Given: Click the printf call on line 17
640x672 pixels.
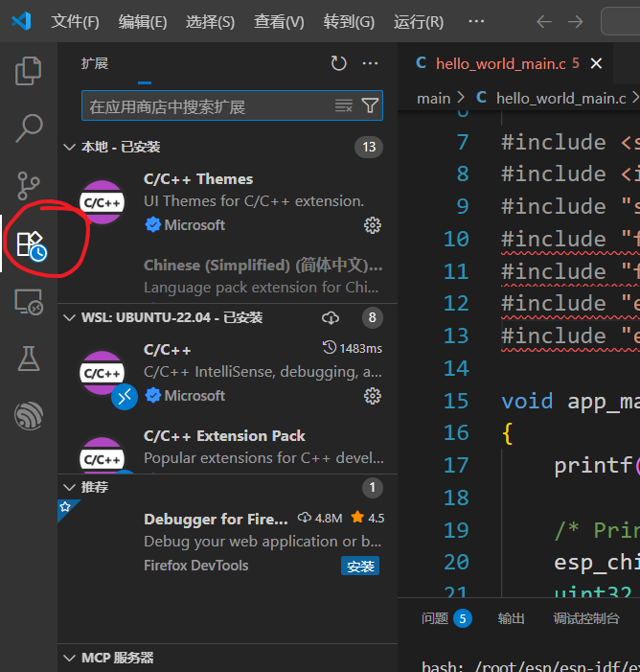Looking at the screenshot, I should pos(593,466).
